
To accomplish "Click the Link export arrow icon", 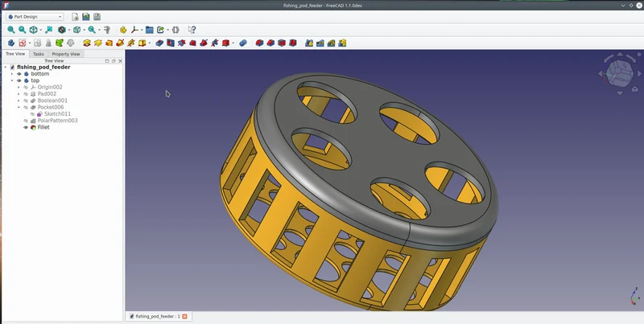I will [x=160, y=30].
